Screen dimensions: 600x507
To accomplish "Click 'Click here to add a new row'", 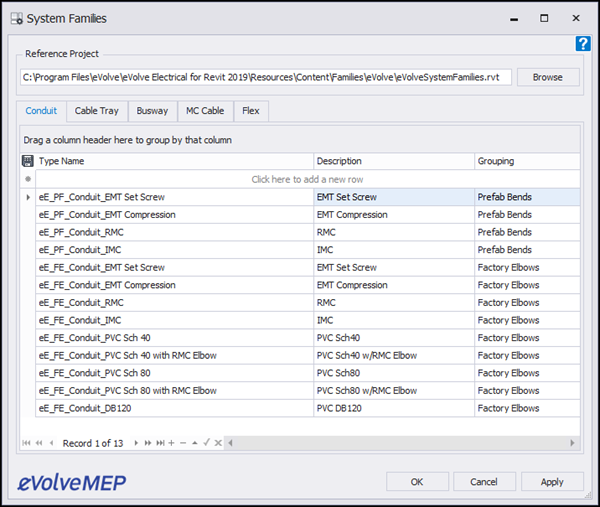I will point(308,179).
